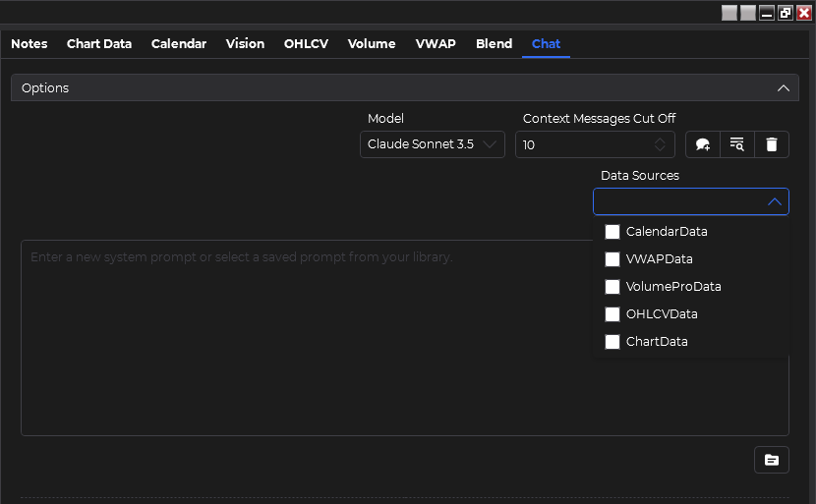Screen dimensions: 816x504
Task: Click the active Chat tab
Action: (x=546, y=43)
